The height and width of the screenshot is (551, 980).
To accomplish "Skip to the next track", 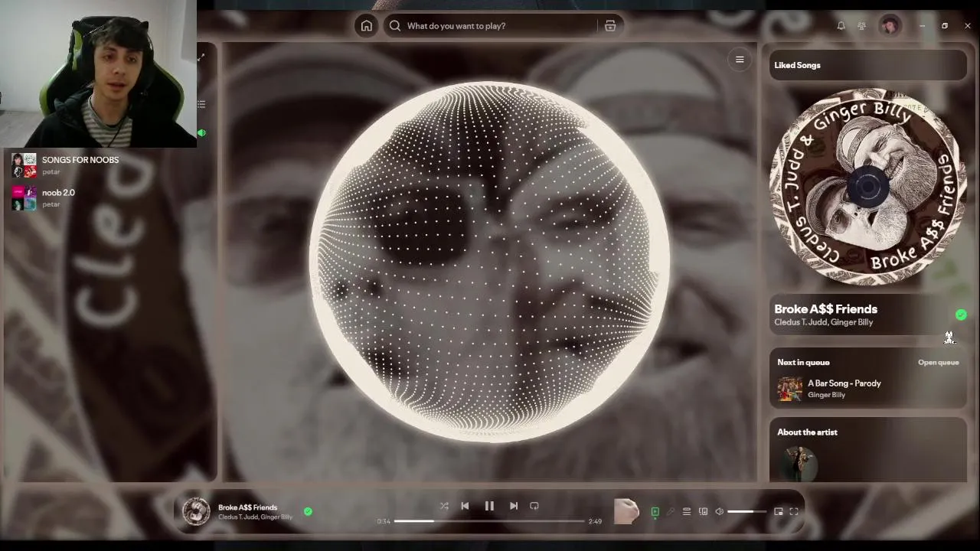I will pyautogui.click(x=514, y=506).
